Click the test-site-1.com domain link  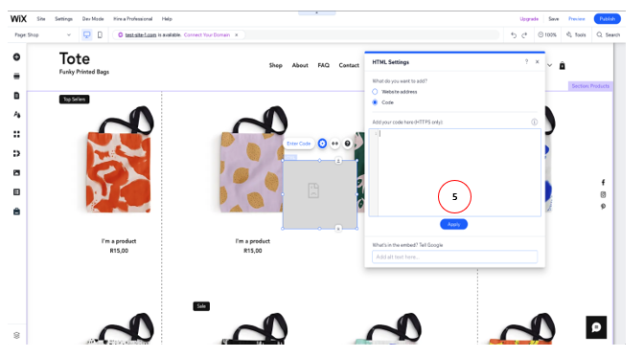click(x=141, y=34)
